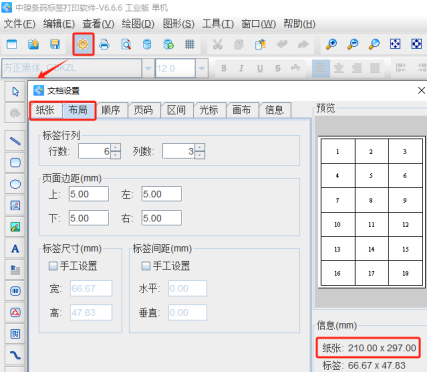Increase column count with up arrow

[x=199, y=147]
